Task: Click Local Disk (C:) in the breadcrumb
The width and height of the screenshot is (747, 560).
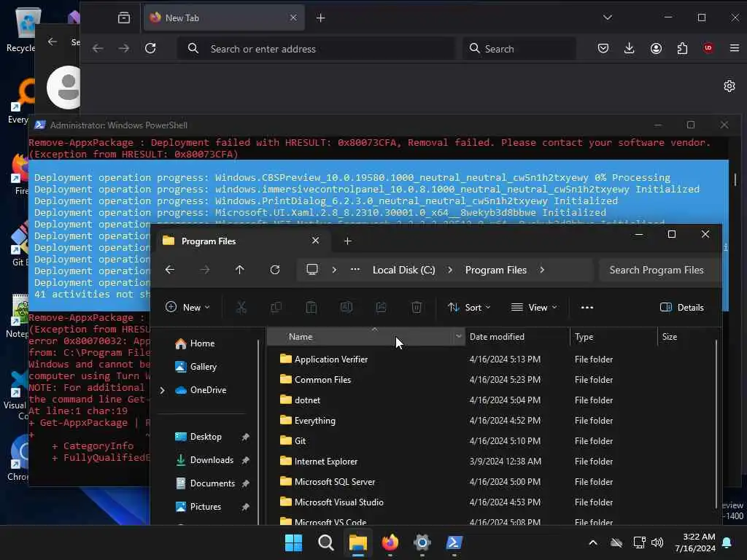Action: (x=404, y=270)
